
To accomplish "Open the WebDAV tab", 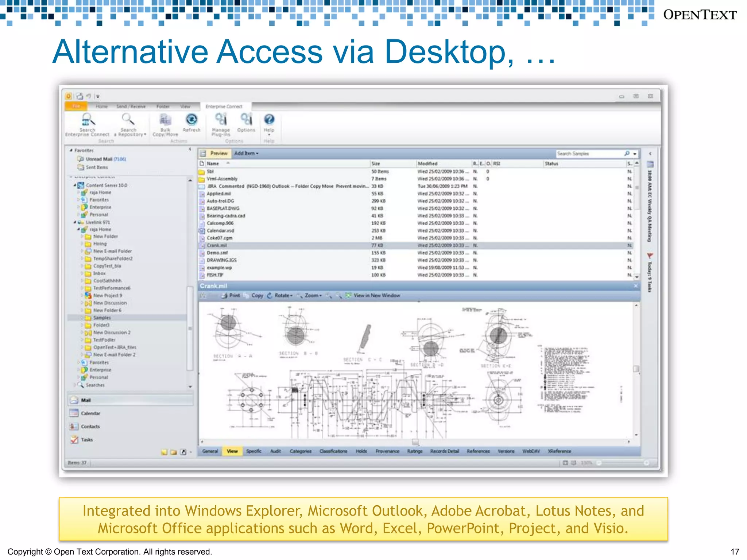I will point(531,451).
